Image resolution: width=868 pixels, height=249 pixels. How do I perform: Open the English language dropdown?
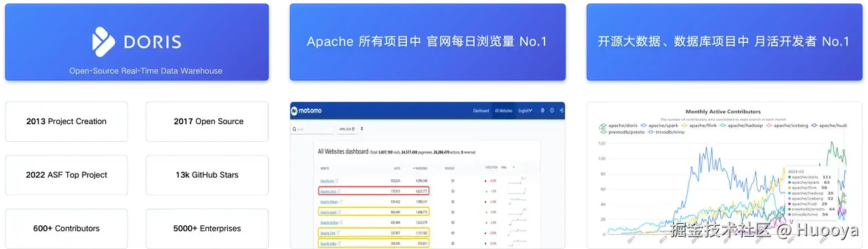coord(525,110)
